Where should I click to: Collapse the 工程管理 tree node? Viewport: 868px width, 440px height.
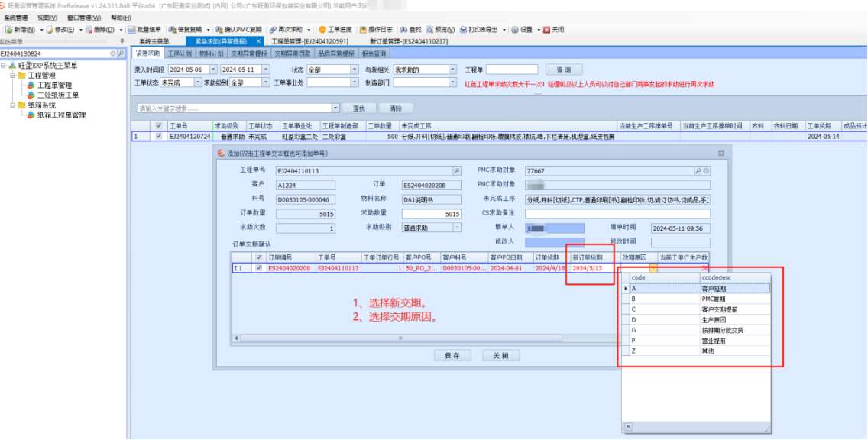12,76
